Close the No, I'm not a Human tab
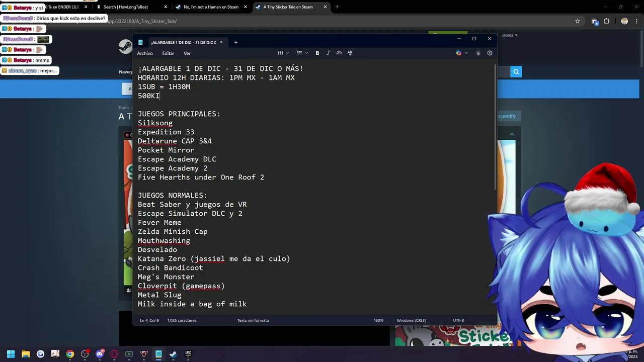The width and height of the screenshot is (644, 362). pyautogui.click(x=246, y=7)
